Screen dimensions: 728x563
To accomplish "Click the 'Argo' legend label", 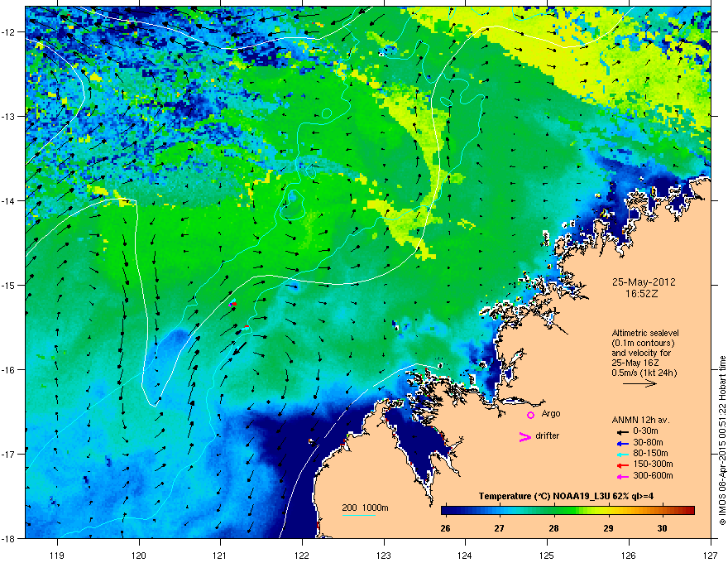I will pyautogui.click(x=551, y=413).
